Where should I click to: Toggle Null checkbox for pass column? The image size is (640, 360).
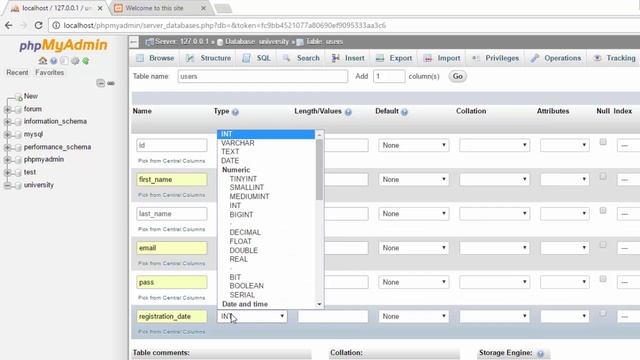tap(603, 279)
